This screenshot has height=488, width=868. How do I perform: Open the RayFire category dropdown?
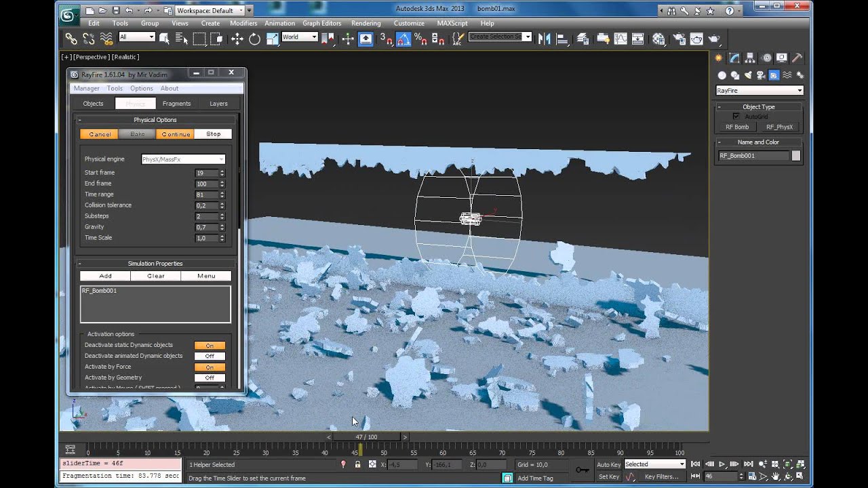tap(759, 91)
